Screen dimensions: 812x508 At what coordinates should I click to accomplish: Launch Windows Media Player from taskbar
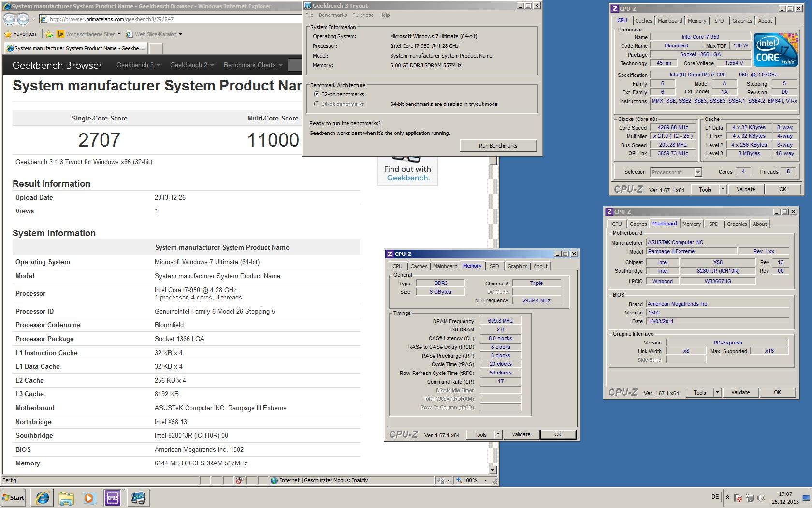pyautogui.click(x=89, y=497)
